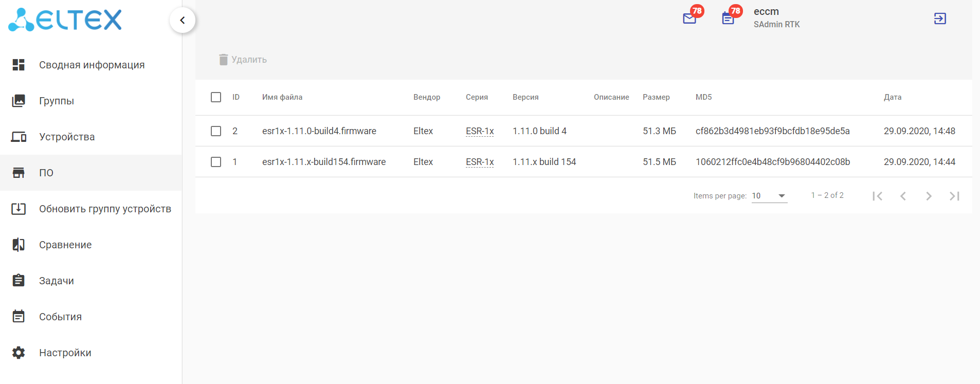The width and height of the screenshot is (980, 384).
Task: Jump to the last page of results
Action: pyautogui.click(x=954, y=196)
